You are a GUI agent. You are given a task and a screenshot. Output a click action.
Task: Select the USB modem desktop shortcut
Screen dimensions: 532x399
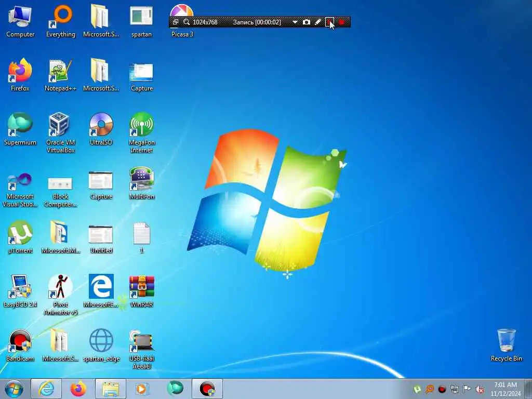141,349
